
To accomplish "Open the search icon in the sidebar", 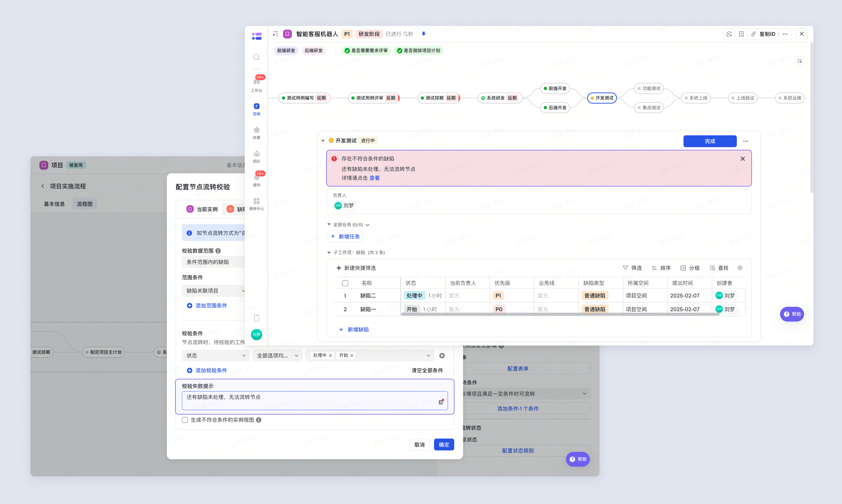I will (x=257, y=57).
